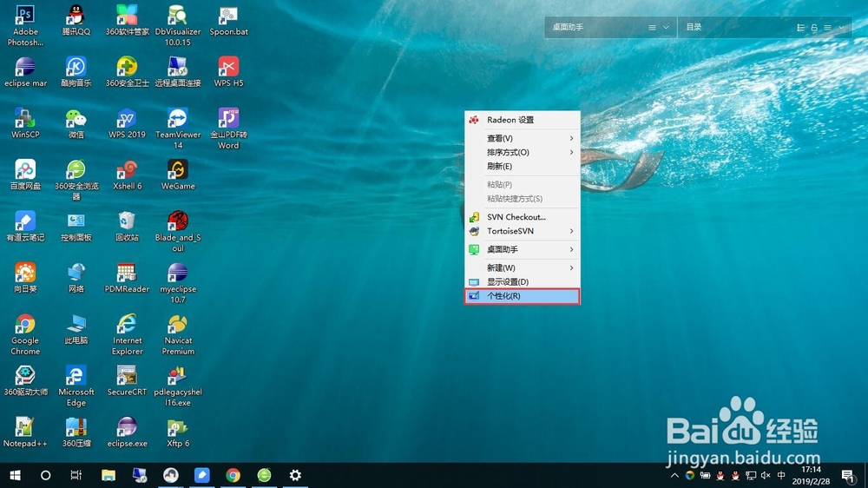Open Microsoft Edge desktop shortcut
Viewport: 868px width, 488px height.
point(76,386)
